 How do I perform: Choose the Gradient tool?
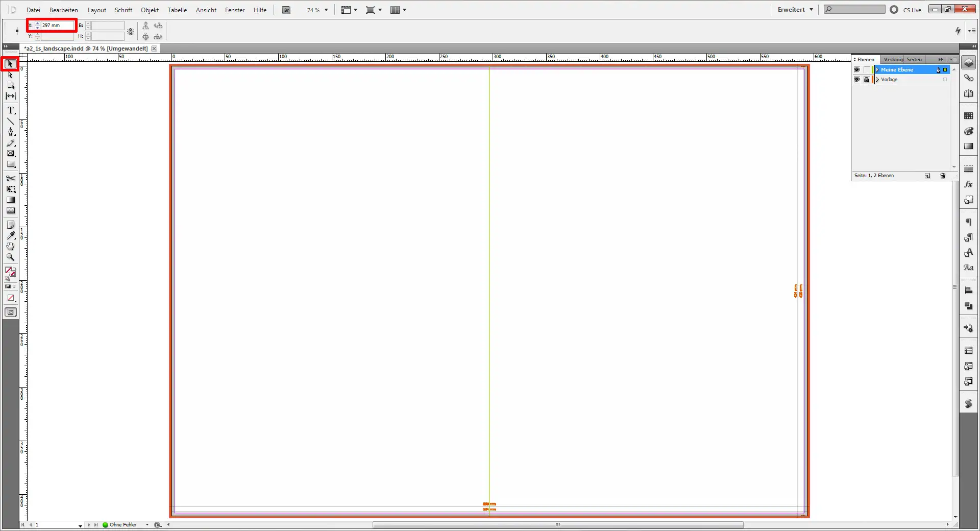pos(10,200)
